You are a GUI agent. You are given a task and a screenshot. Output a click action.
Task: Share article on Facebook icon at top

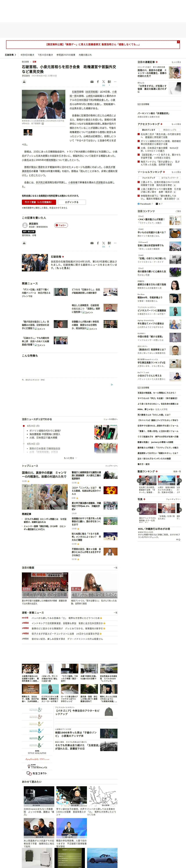98,82
